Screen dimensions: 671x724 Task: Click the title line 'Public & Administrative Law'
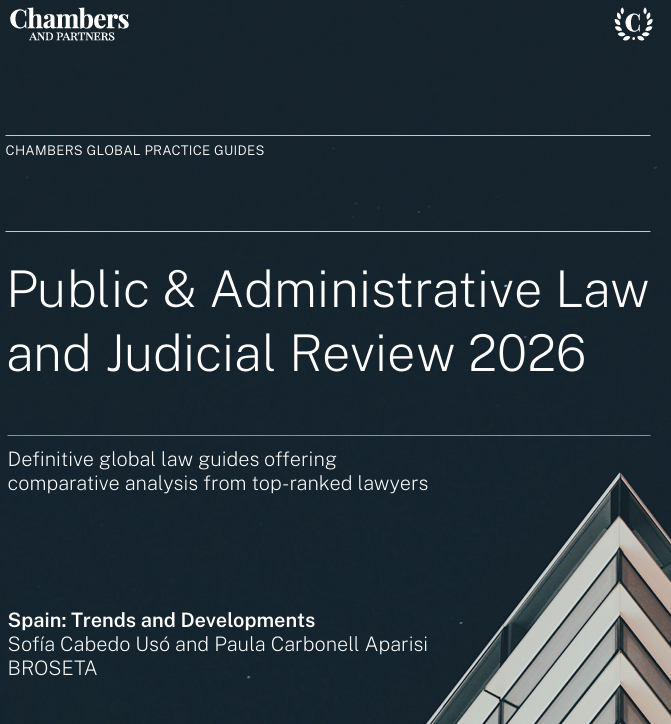click(x=328, y=290)
